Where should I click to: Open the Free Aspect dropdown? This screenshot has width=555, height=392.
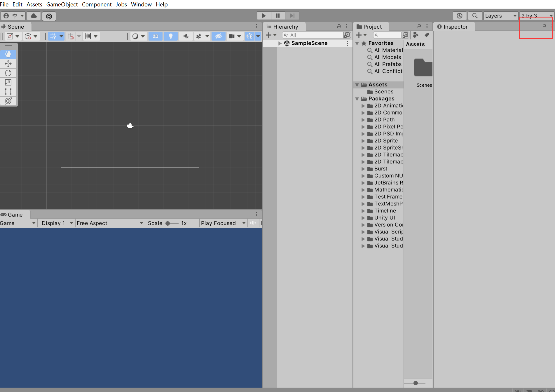click(110, 223)
